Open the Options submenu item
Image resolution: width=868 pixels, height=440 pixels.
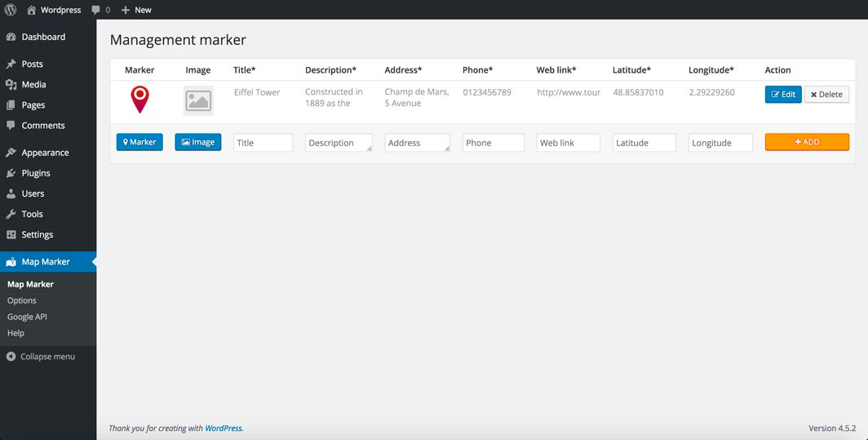pos(21,301)
